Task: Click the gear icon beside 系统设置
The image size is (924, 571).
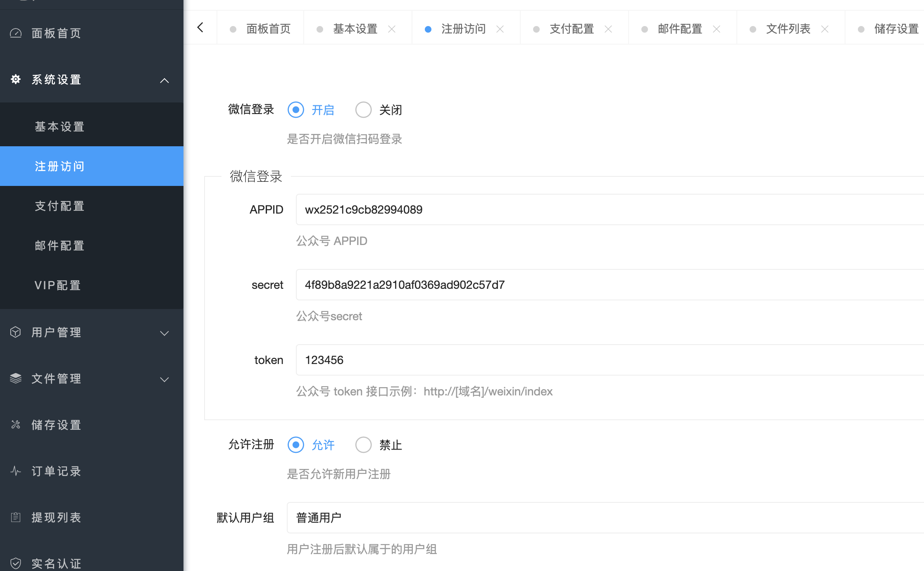Action: pyautogui.click(x=16, y=79)
